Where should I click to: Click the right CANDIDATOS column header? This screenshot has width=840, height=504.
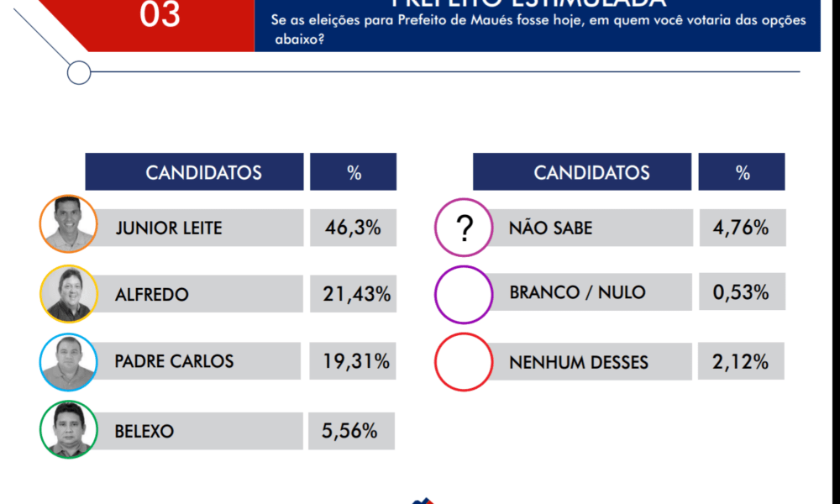582,172
